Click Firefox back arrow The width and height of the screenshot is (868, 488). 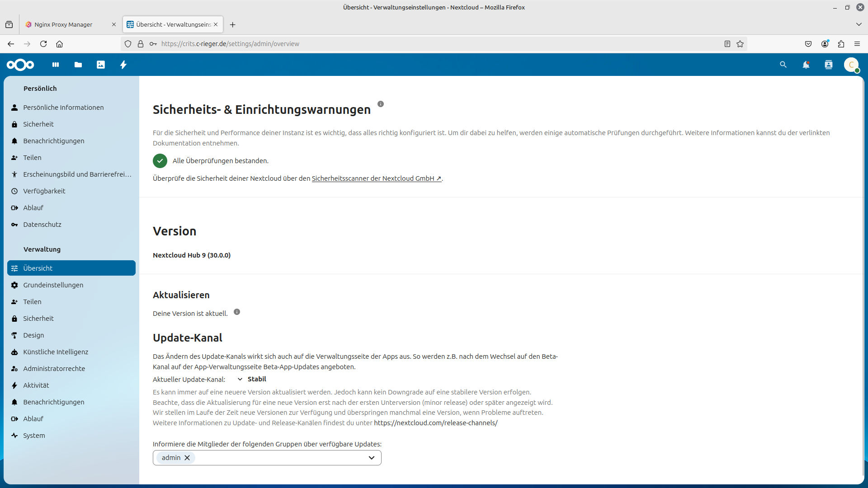(x=11, y=44)
